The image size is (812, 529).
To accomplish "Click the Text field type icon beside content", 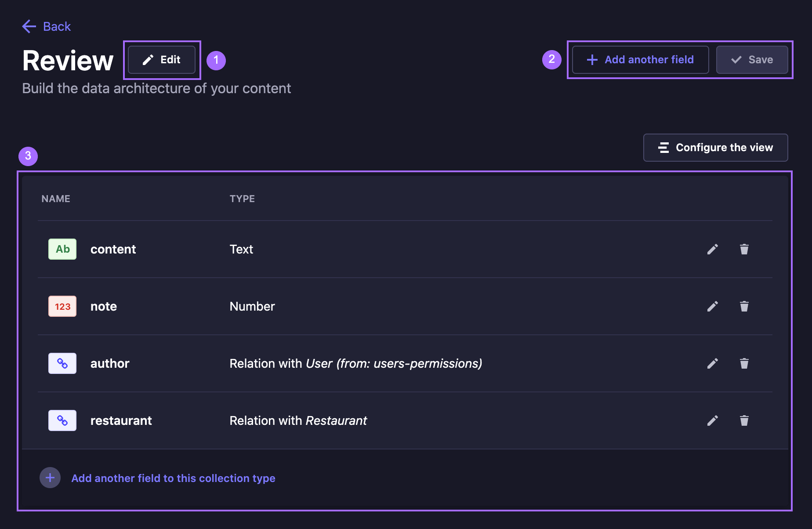I will (62, 249).
